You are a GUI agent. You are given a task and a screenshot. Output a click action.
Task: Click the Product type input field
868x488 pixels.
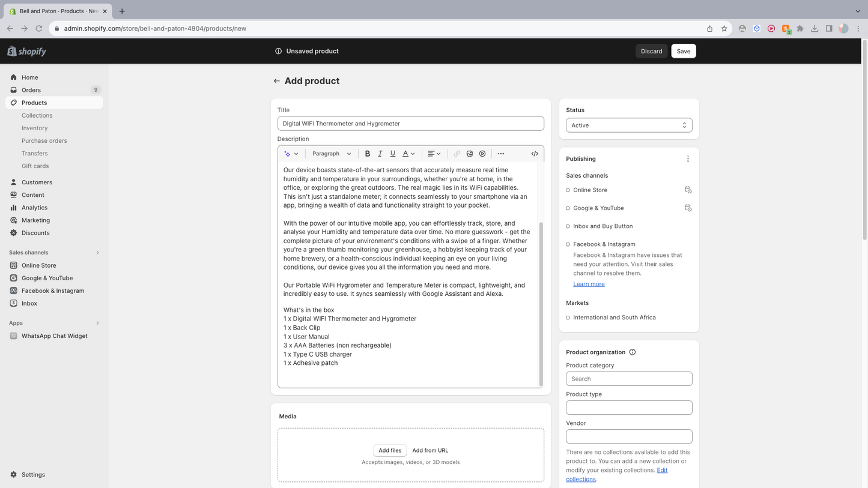click(x=629, y=408)
